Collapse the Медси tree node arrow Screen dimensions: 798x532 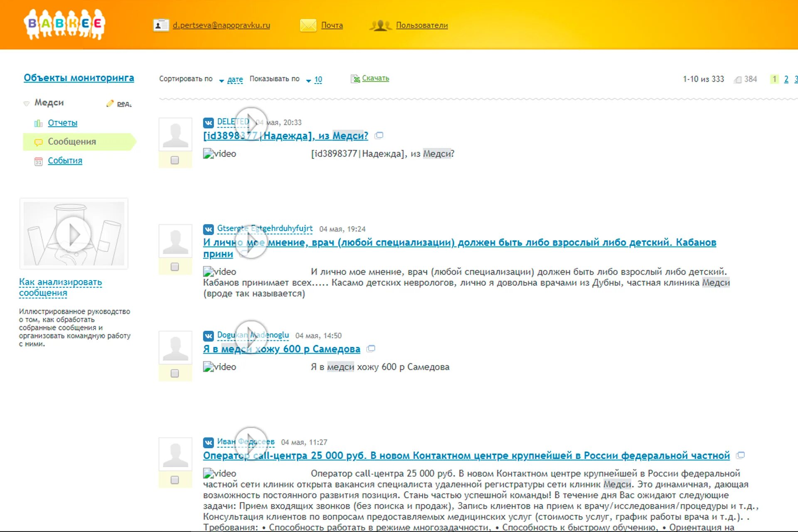point(26,103)
